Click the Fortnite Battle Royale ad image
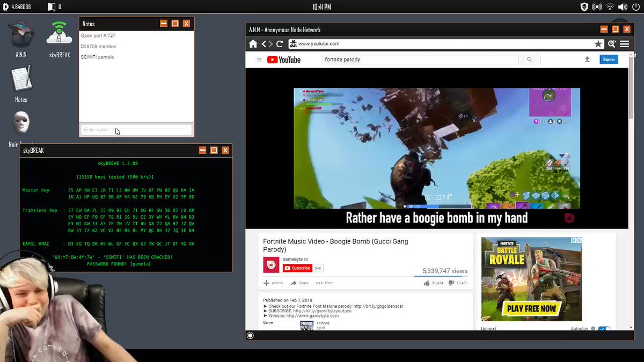644x362 pixels. click(x=531, y=279)
